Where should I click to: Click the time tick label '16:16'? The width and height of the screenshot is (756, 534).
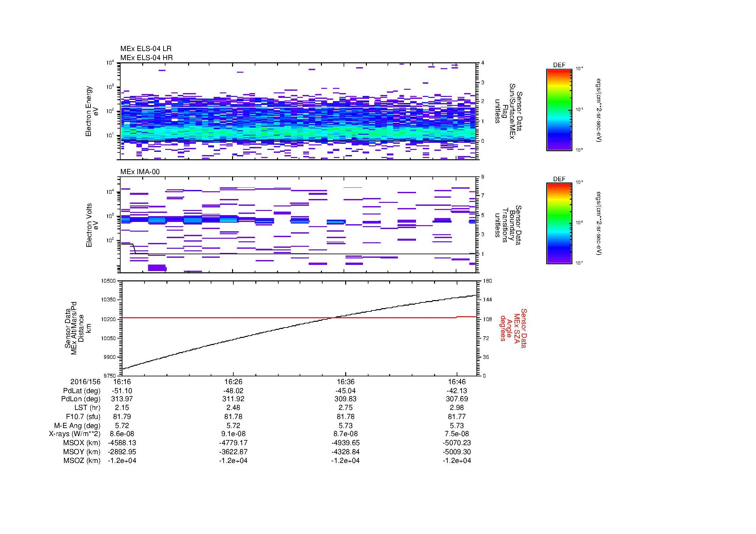[x=122, y=382]
